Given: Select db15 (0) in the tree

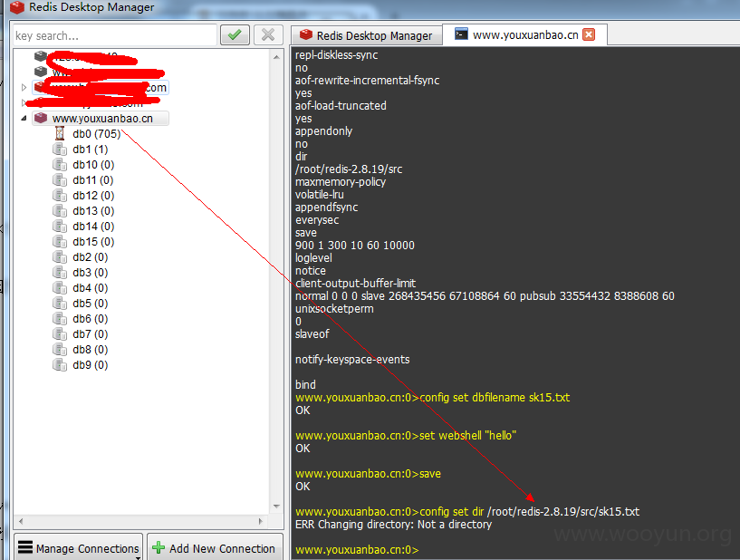Looking at the screenshot, I should pyautogui.click(x=93, y=242).
